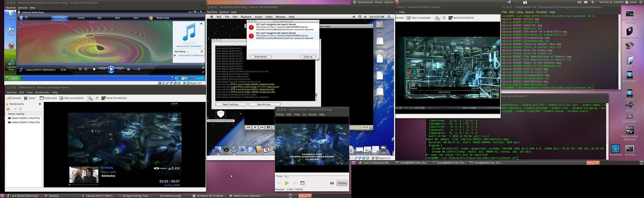Take screenshot in XBMC-live:0 viewer toolbar
The image size is (644, 198).
tap(72, 98)
